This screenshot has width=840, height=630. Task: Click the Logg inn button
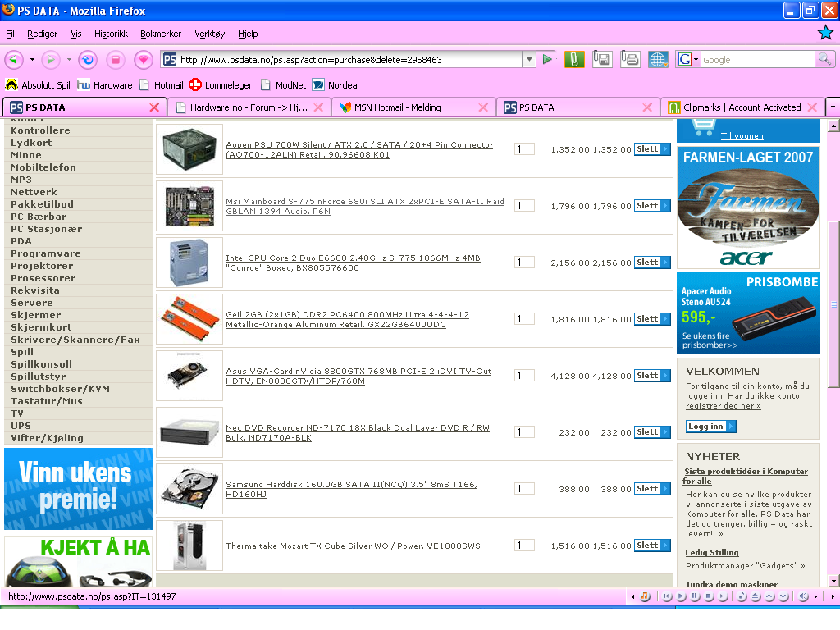[711, 427]
